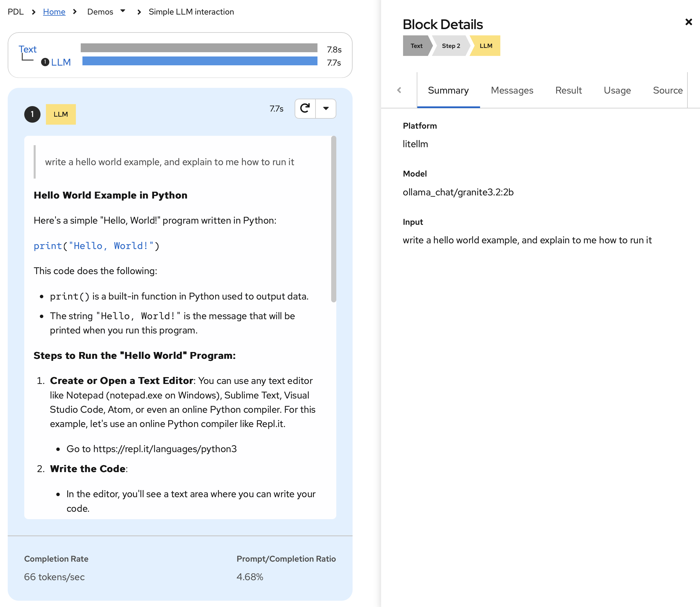Click the blue LLM duration bar
The width and height of the screenshot is (700, 607).
200,61
